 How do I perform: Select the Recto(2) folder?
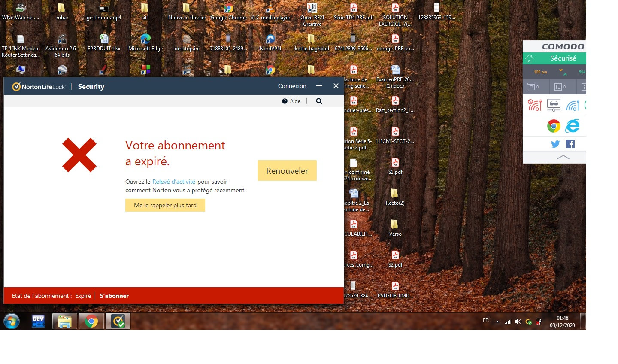click(x=395, y=197)
